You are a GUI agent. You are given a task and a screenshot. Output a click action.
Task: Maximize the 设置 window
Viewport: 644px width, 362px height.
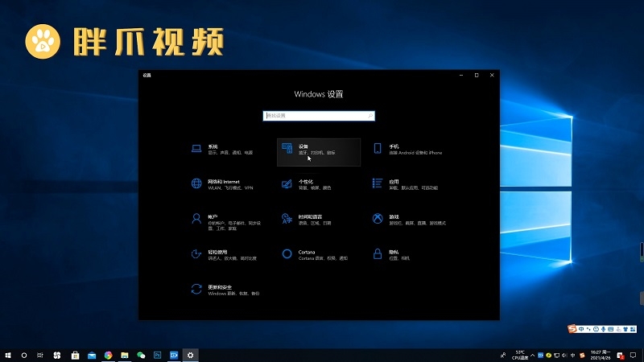[477, 75]
